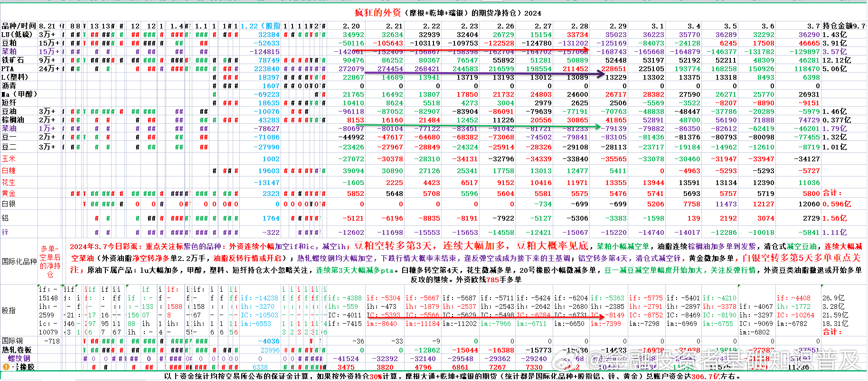Select cell 9万+ in the 铁矿石 row
Image resolution: width=868 pixels, height=381 pixels.
pos(47,60)
